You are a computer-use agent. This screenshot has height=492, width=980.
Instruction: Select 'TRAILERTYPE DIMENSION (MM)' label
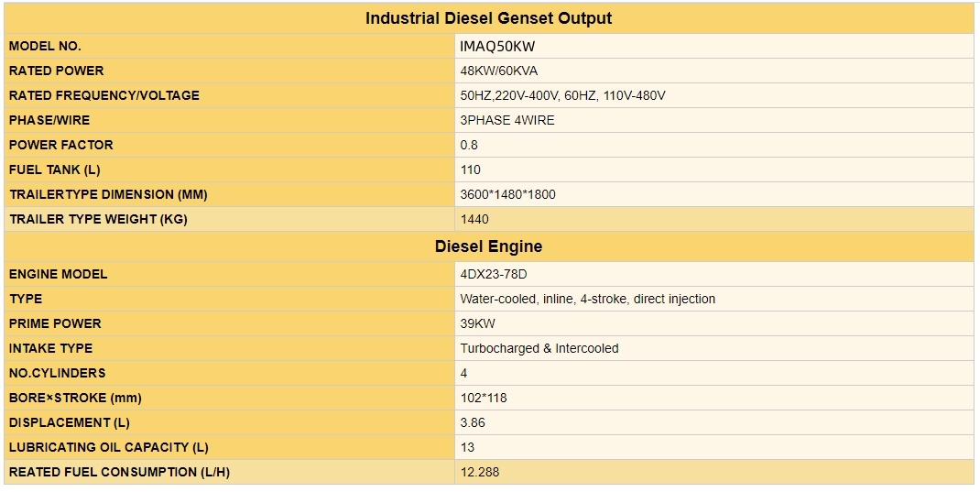[108, 194]
